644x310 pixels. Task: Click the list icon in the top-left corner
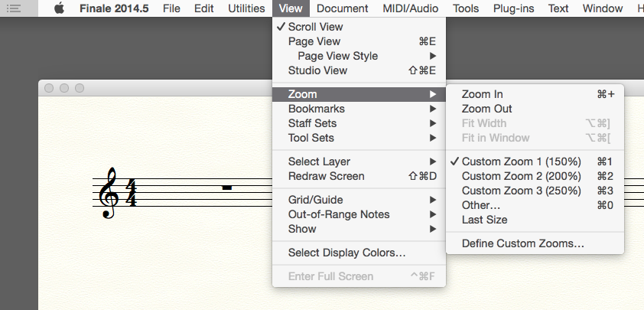pos(13,9)
